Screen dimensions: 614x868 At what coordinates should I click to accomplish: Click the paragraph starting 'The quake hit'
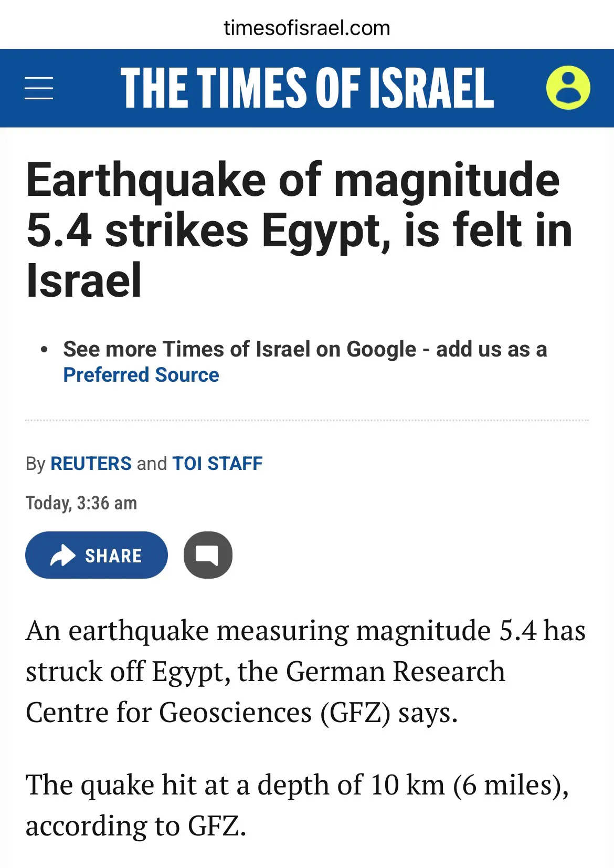click(298, 805)
